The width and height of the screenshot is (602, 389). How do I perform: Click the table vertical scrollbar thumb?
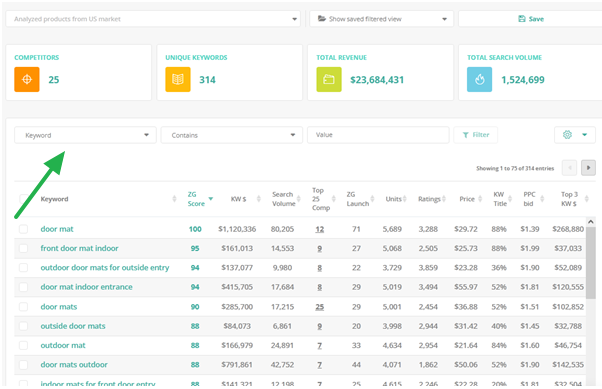tap(591, 263)
